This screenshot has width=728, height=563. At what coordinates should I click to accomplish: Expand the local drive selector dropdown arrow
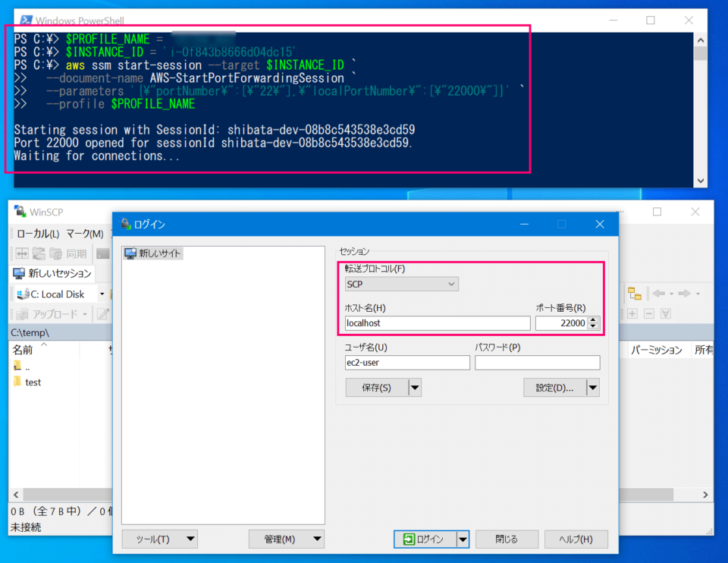102,294
